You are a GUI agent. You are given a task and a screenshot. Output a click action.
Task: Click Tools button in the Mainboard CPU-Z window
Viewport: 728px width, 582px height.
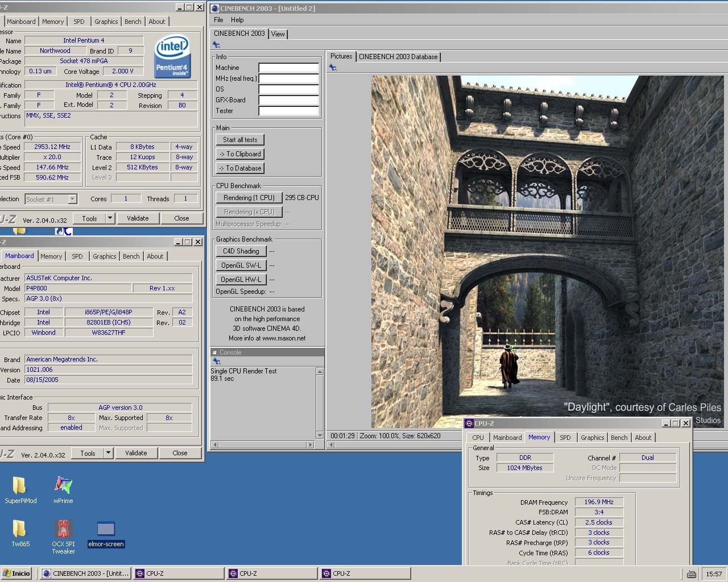pyautogui.click(x=88, y=453)
